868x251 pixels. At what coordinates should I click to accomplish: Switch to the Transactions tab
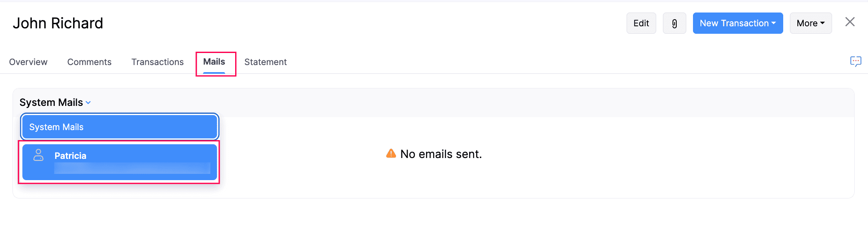157,62
